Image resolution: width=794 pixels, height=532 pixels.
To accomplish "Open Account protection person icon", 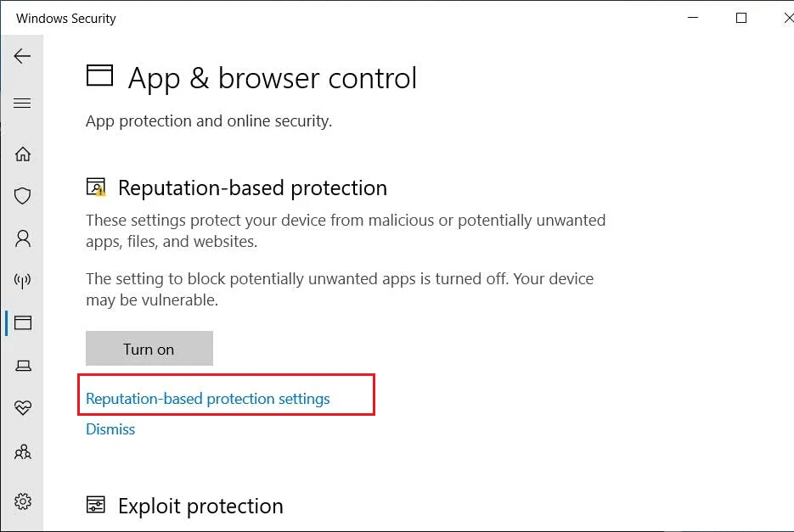I will [x=23, y=238].
